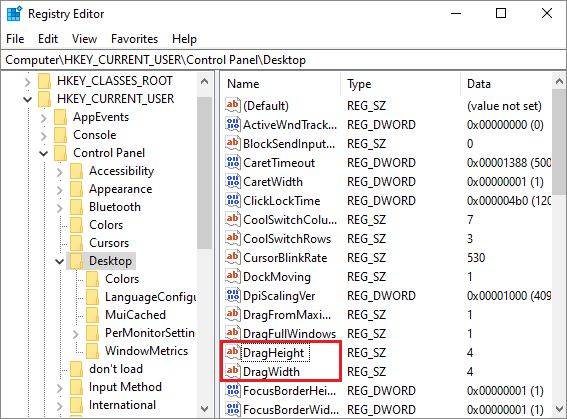The height and width of the screenshot is (419, 567).
Task: Click the values pane scroll up arrow
Action: click(x=559, y=81)
